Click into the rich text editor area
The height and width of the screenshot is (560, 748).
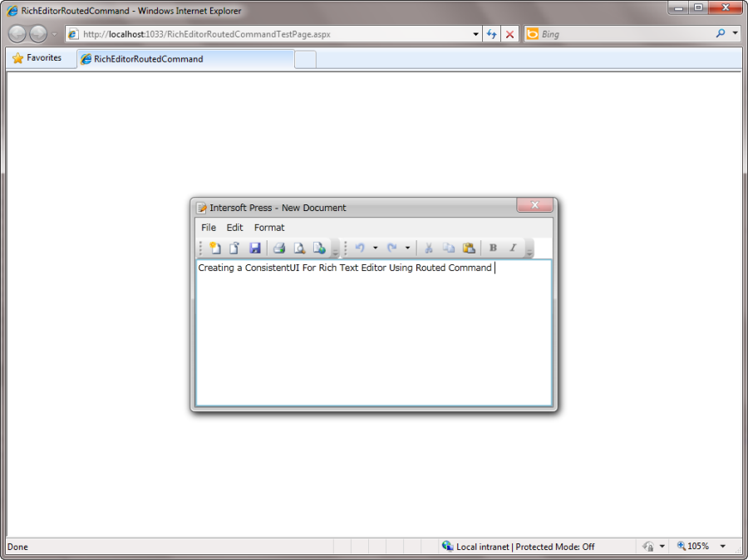(x=374, y=333)
